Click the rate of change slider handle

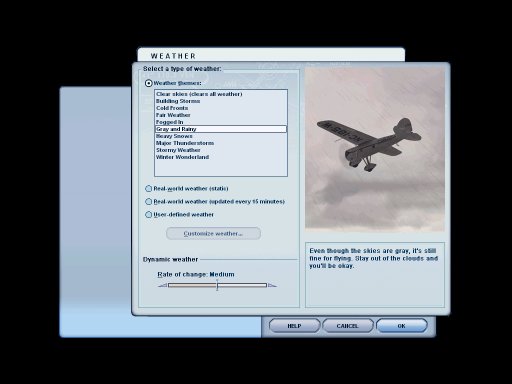tap(217, 285)
